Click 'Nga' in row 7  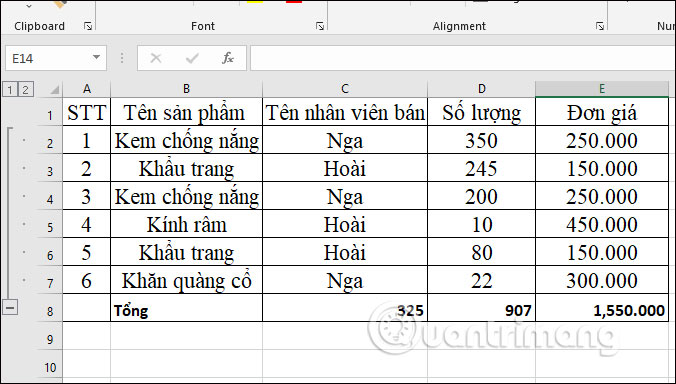point(345,280)
